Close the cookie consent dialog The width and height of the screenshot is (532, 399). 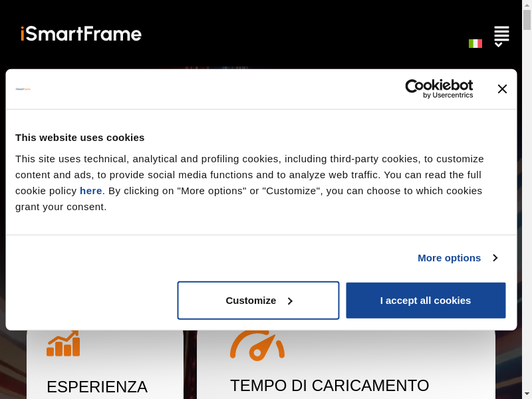coord(502,89)
